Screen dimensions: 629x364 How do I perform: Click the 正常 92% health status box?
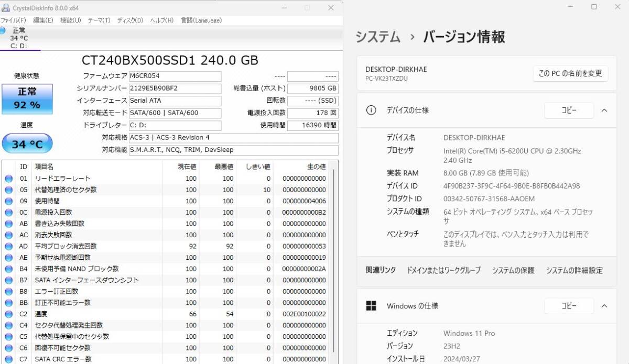pos(27,98)
